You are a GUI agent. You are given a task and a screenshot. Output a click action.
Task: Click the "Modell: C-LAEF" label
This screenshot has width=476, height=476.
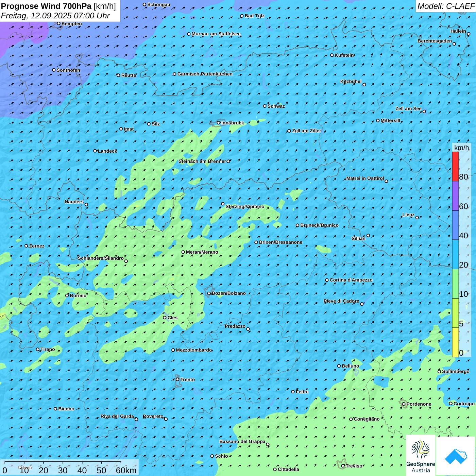tap(446, 6)
